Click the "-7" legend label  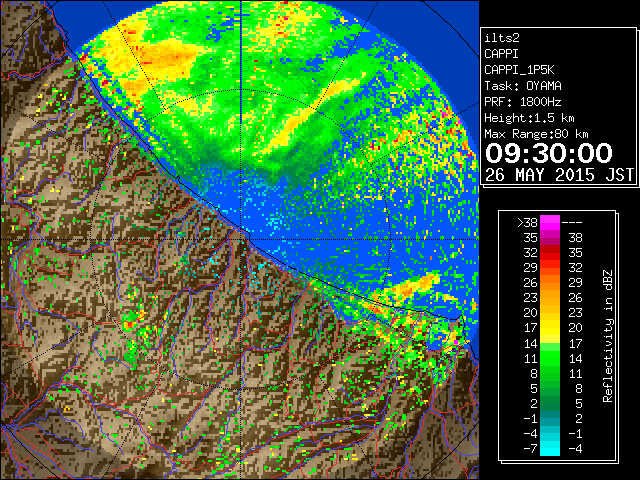(530, 448)
